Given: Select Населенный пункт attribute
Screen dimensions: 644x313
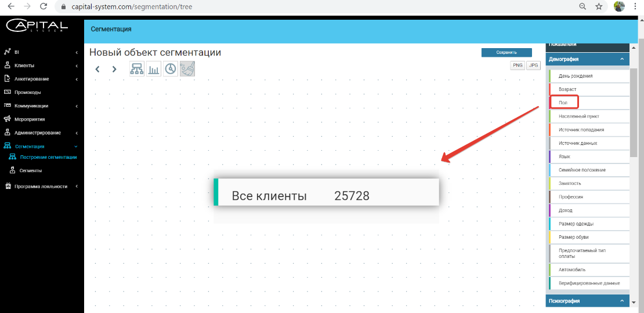Looking at the screenshot, I should [x=589, y=116].
